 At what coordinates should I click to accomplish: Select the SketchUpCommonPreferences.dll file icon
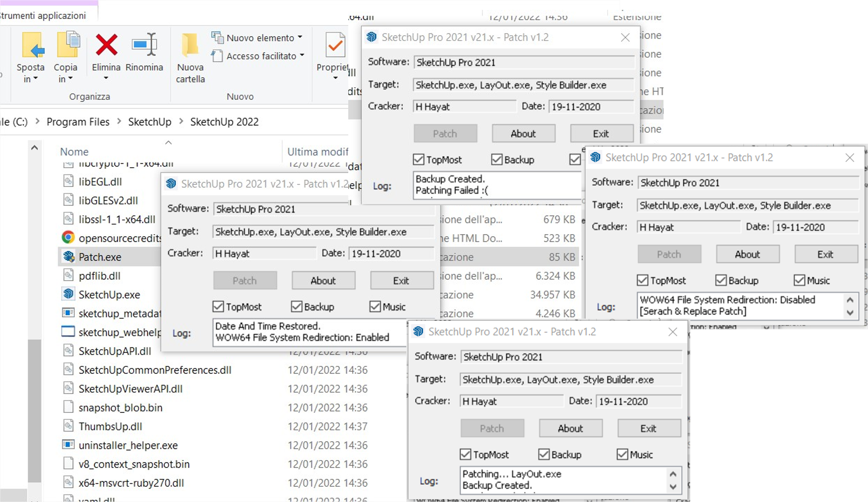(68, 369)
